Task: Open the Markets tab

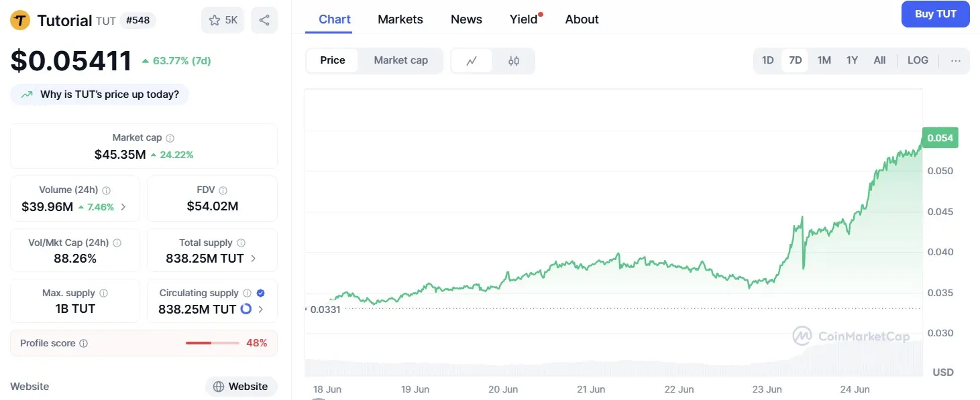Action: point(400,19)
